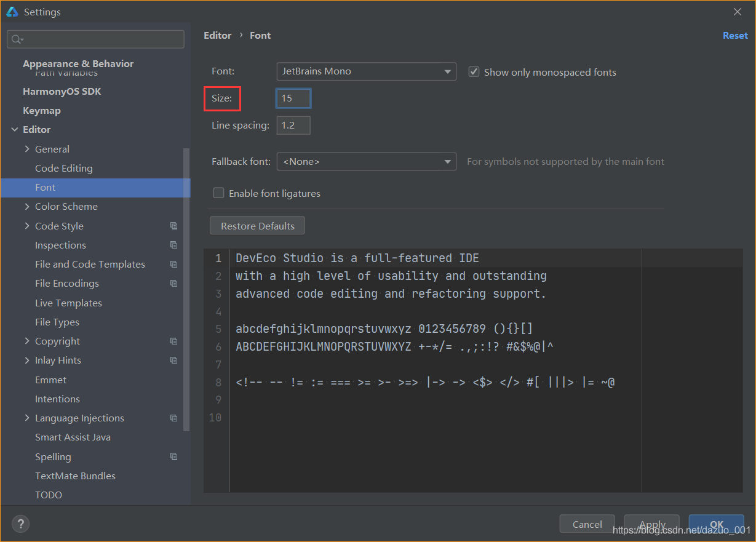The height and width of the screenshot is (542, 756).
Task: Open Emmet settings page
Action: (50, 380)
